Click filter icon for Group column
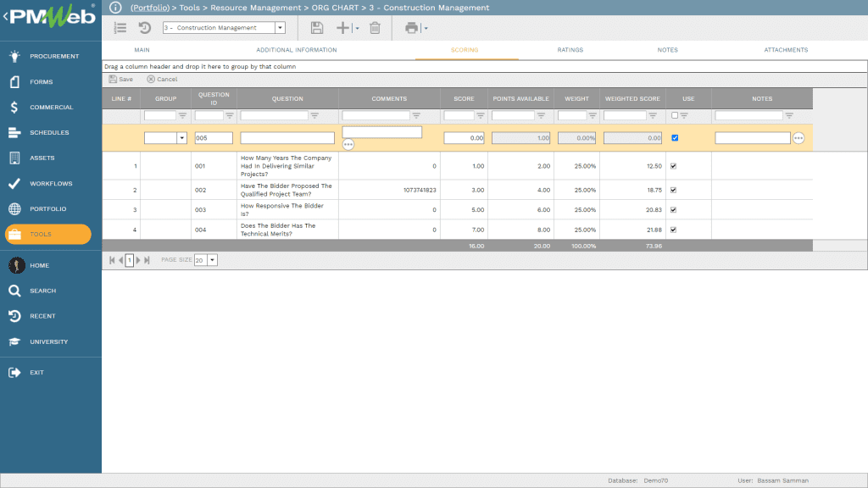 pos(182,115)
